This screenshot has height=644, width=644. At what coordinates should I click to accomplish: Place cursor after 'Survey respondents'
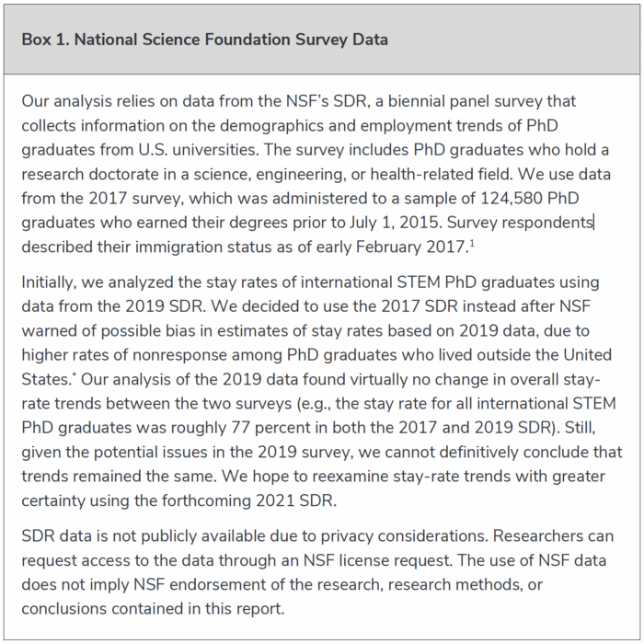[593, 222]
